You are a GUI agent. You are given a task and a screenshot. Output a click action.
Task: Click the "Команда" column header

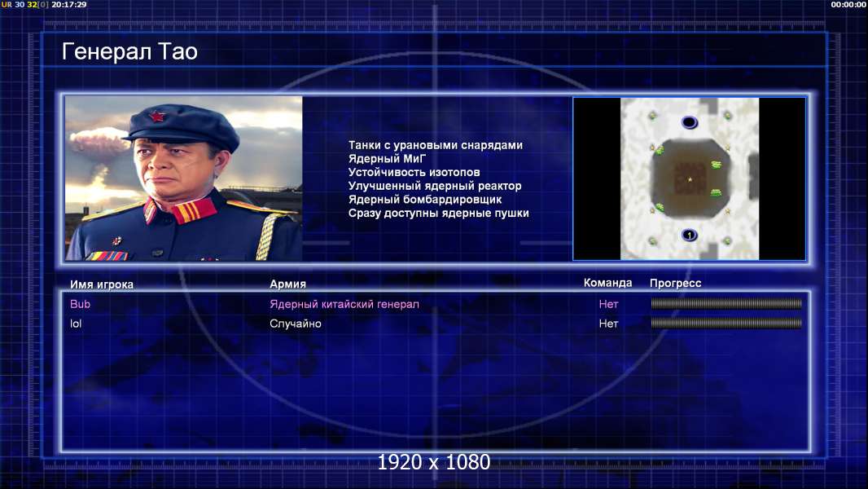click(x=607, y=283)
